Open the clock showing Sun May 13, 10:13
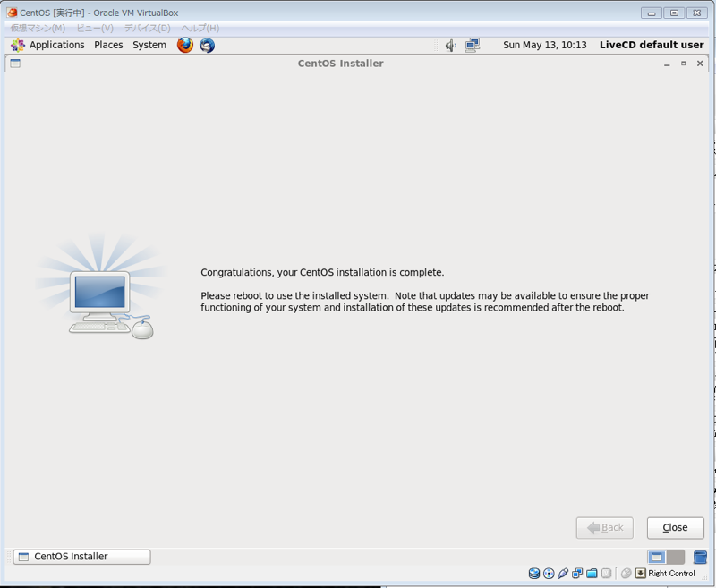Screen dimensions: 716x588 tap(545, 45)
